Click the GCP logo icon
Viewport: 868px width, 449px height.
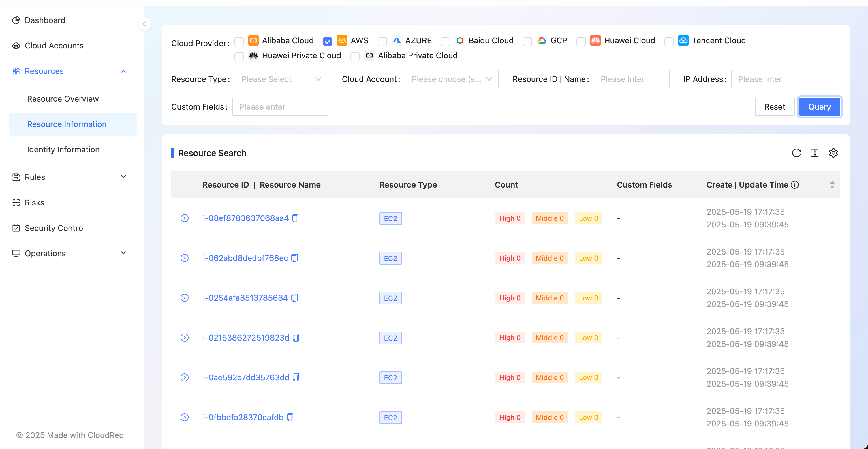click(x=542, y=40)
